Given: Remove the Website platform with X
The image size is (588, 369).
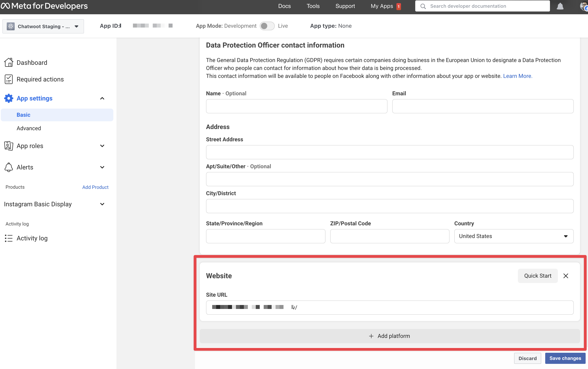Looking at the screenshot, I should click(566, 276).
